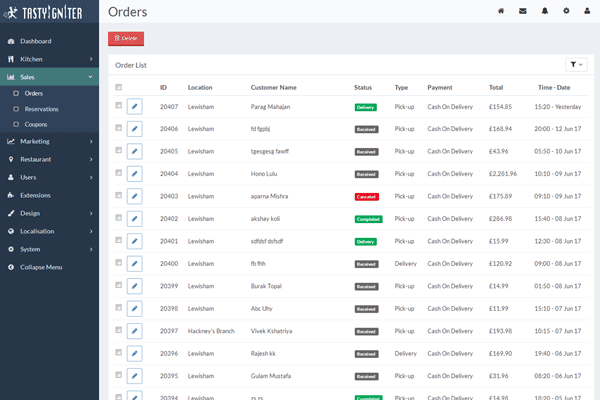Expand the Marketing sidebar menu
Screen dimensions: 600x400
(49, 141)
